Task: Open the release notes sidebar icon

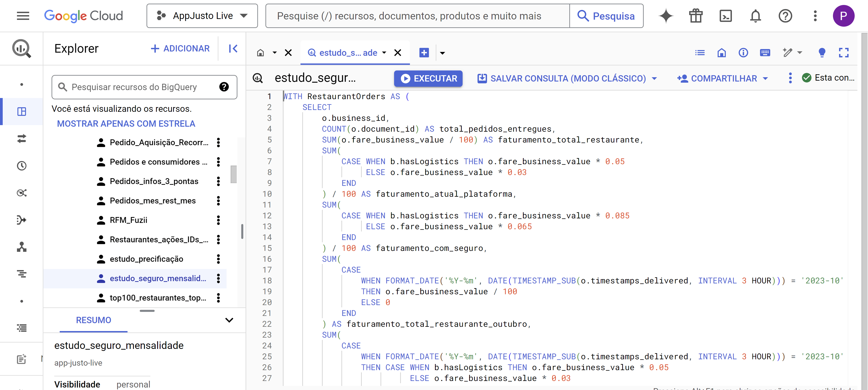Action: pyautogui.click(x=21, y=359)
